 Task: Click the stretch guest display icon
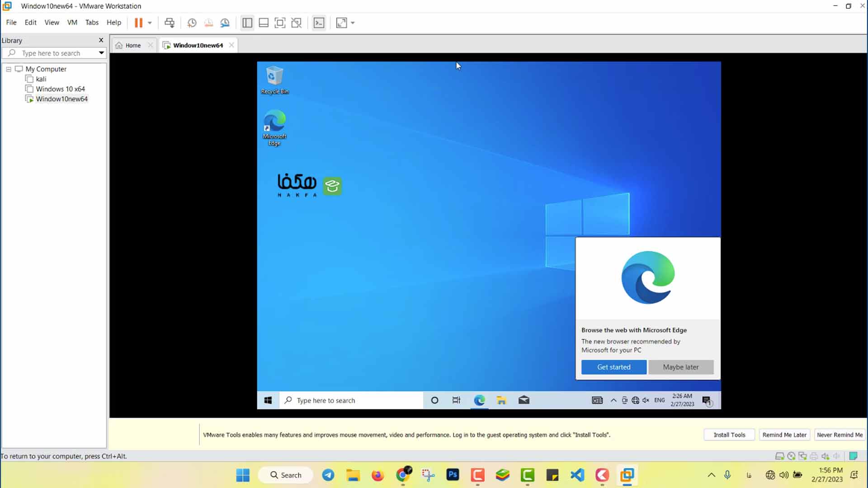click(x=342, y=23)
